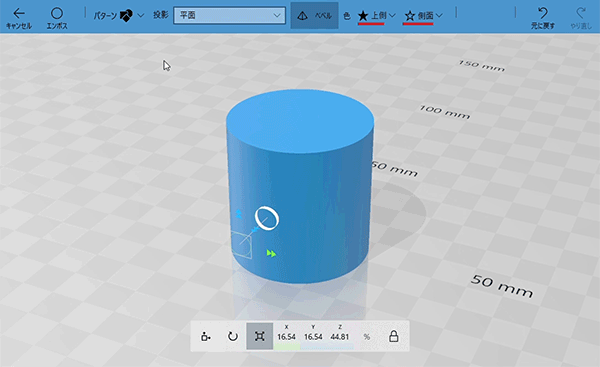The height and width of the screenshot is (367, 600).
Task: Click the 150 mm ruler label
Action: [x=482, y=66]
